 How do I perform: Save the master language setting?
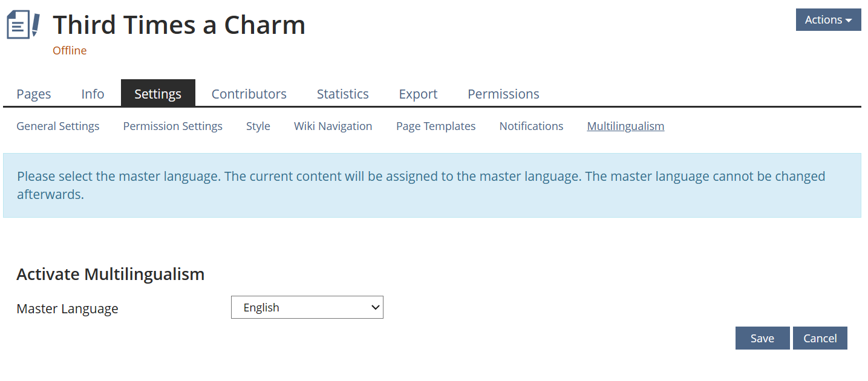(x=762, y=339)
